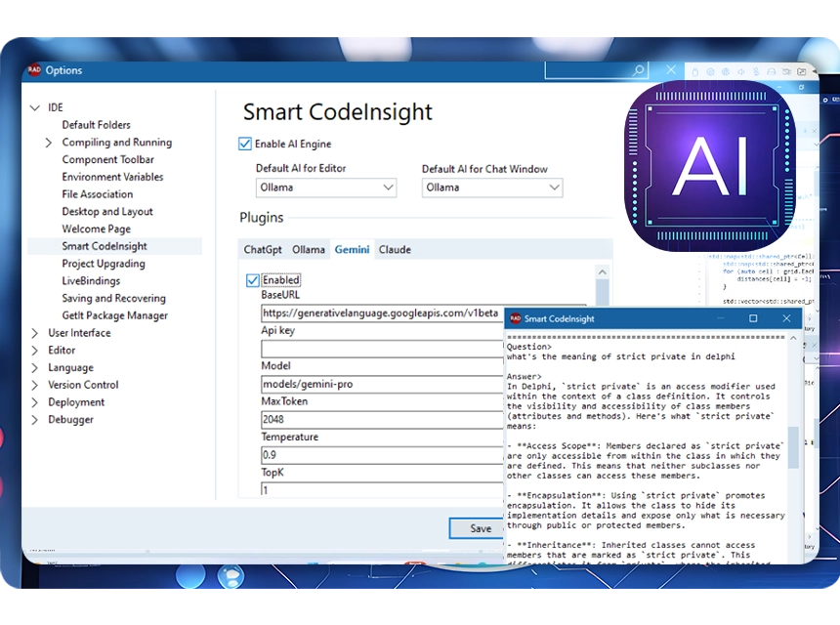This screenshot has width=840, height=625.
Task: Expand the Compiling and Running node
Action: pyautogui.click(x=49, y=143)
